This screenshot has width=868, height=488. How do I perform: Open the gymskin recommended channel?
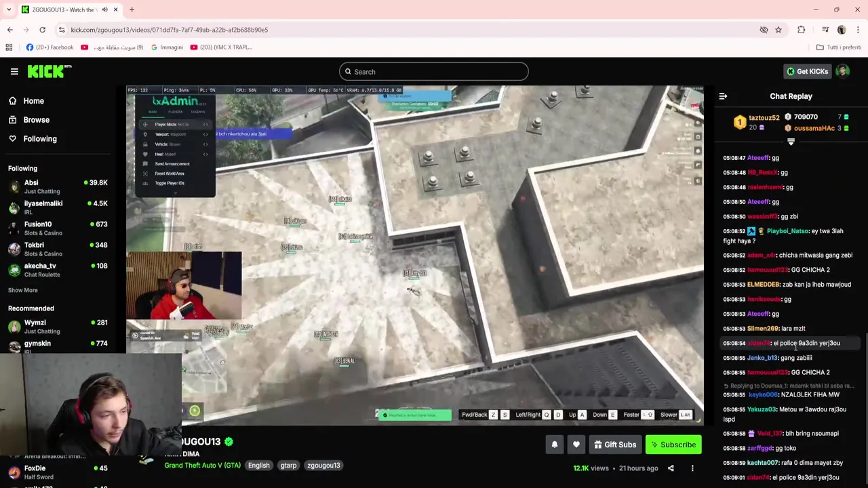[58, 346]
